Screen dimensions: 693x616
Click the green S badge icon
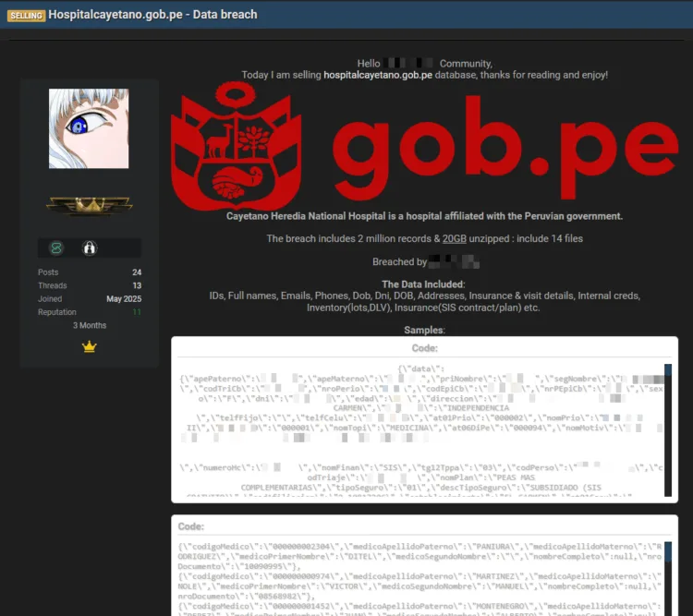tap(56, 248)
